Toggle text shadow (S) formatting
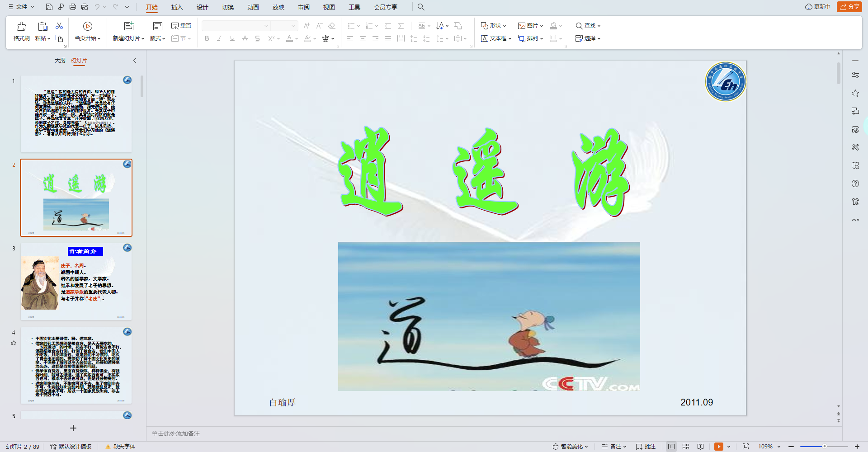This screenshot has width=868, height=452. [x=258, y=38]
